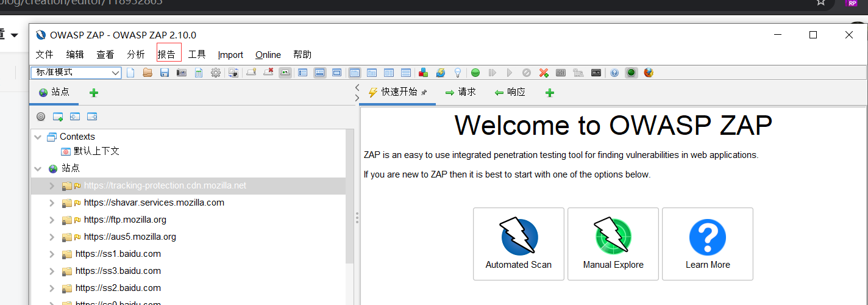Click the Submit and continue play icon
The height and width of the screenshot is (305, 868).
510,73
